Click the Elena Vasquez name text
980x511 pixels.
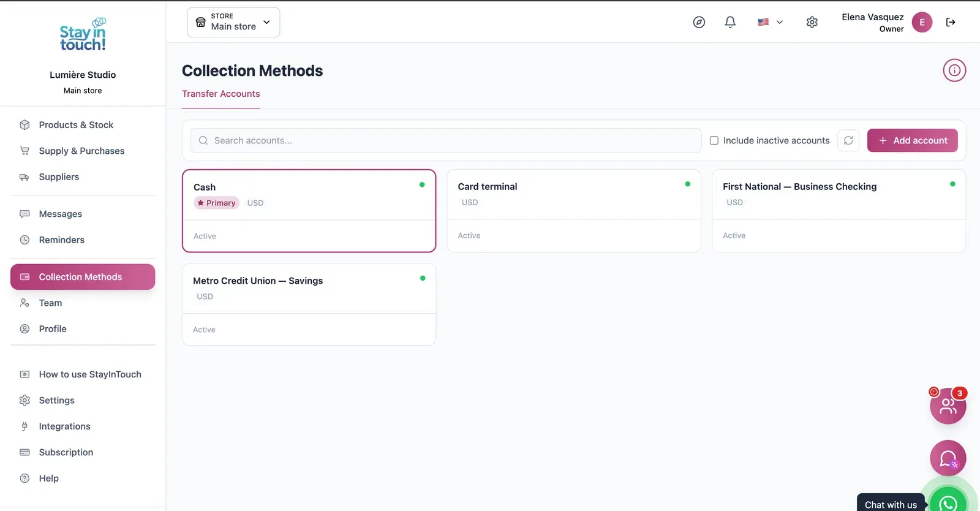click(873, 17)
